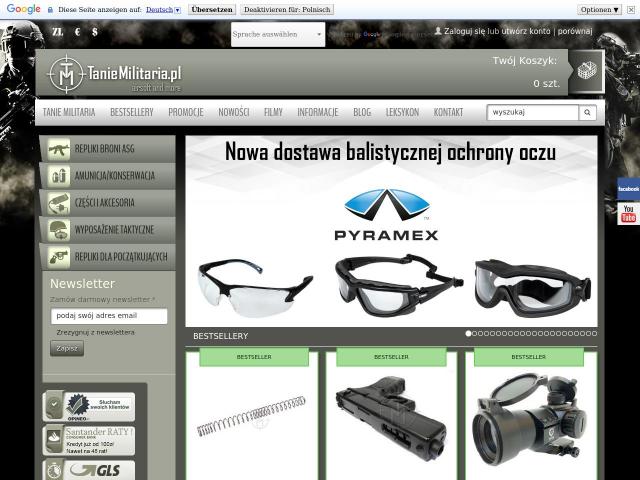Click the Übersetzen button
This screenshot has height=480, width=640.
(212, 9)
